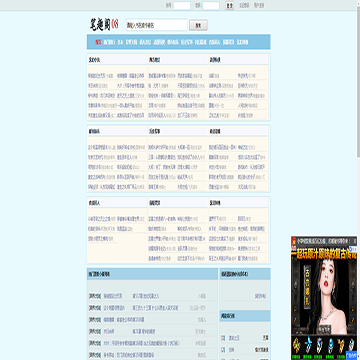
Task: Focus the password field in top bar
Action: pos(211,6)
